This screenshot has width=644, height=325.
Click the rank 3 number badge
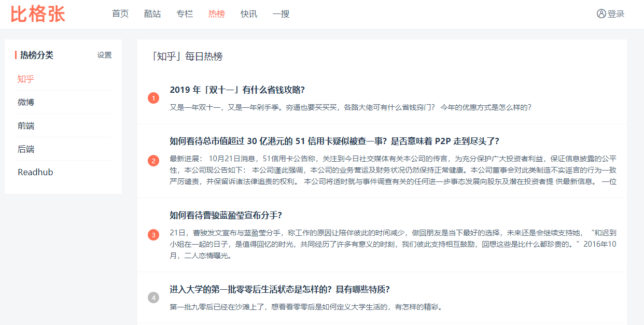tap(153, 235)
